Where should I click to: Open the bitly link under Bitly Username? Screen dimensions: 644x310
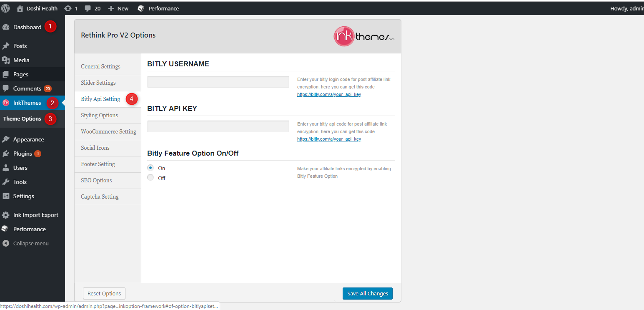(x=329, y=95)
